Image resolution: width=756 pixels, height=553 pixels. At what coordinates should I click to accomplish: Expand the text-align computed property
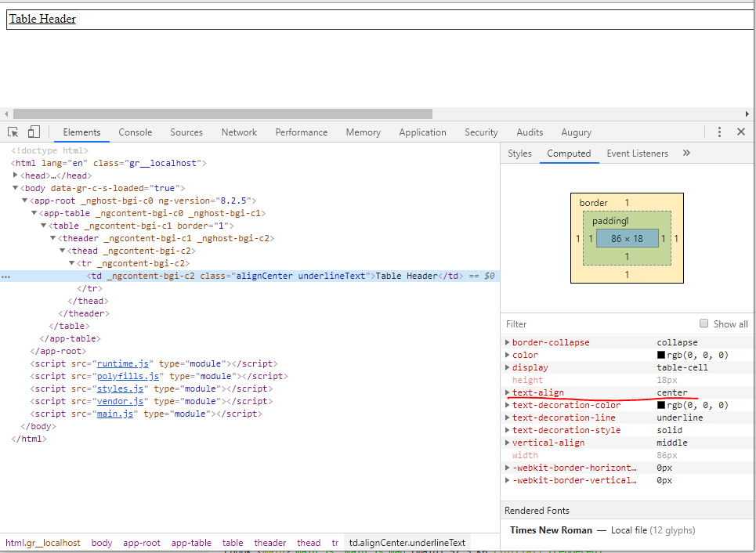click(x=507, y=392)
